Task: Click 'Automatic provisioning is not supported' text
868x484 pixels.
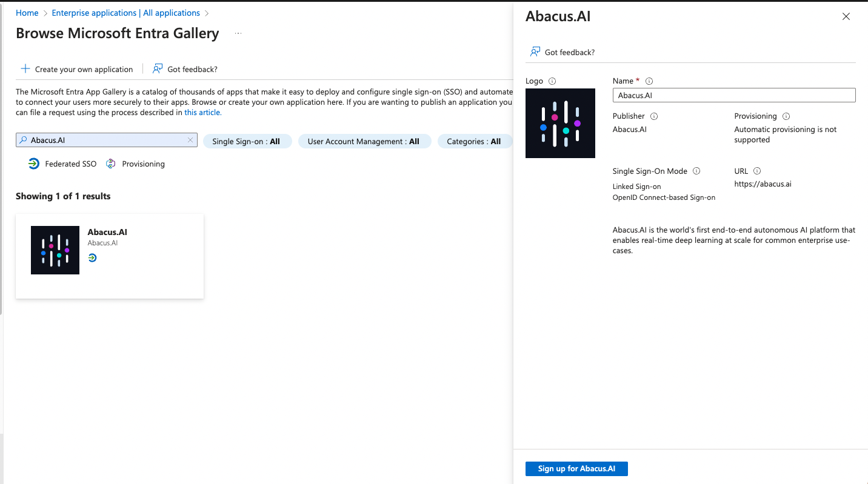Action: [785, 134]
